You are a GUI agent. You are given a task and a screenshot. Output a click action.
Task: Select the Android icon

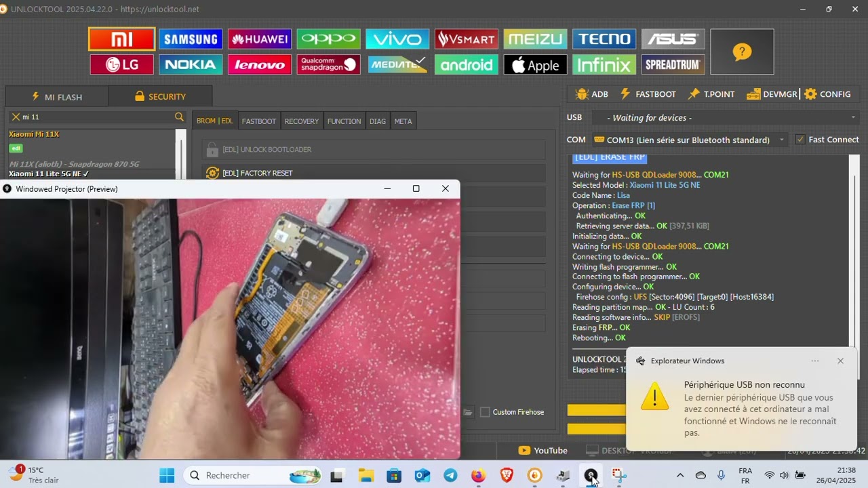(467, 64)
